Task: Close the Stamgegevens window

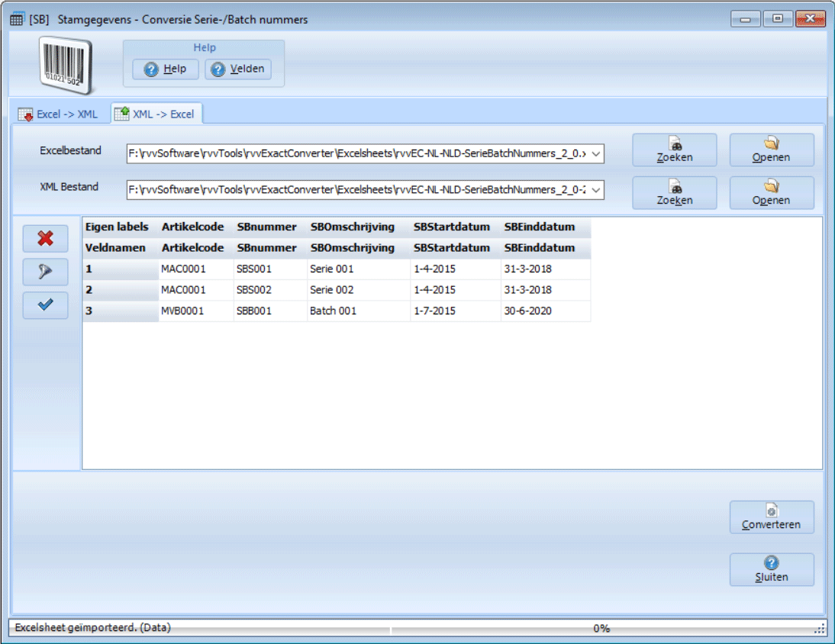Action: (810, 18)
